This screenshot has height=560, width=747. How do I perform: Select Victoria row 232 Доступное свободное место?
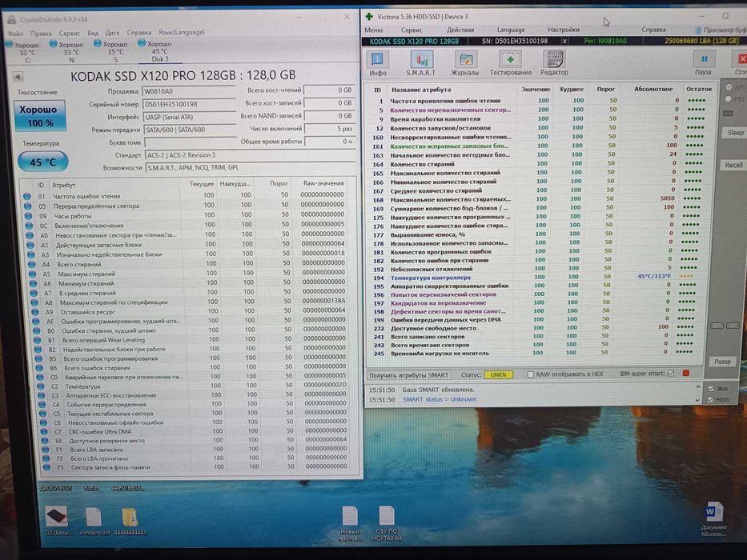click(535, 328)
